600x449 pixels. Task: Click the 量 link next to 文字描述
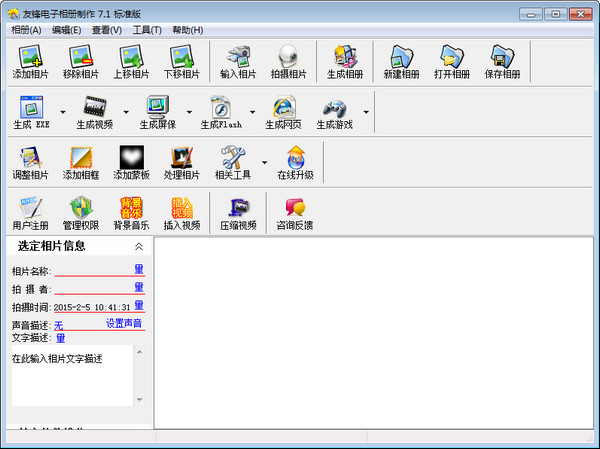tap(60, 338)
